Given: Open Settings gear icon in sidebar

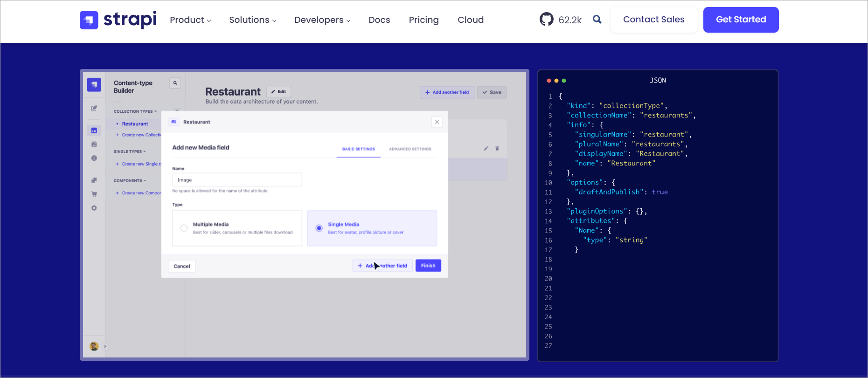Looking at the screenshot, I should (x=94, y=208).
